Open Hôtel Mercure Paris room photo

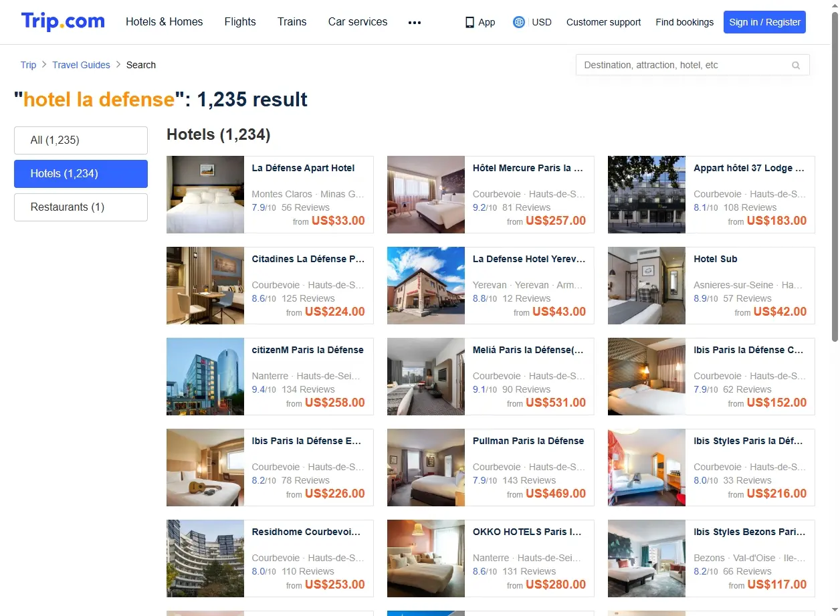click(426, 195)
